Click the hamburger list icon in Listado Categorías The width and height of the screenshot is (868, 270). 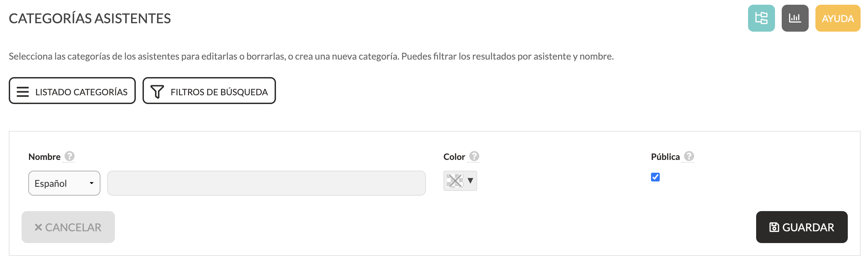(x=23, y=92)
